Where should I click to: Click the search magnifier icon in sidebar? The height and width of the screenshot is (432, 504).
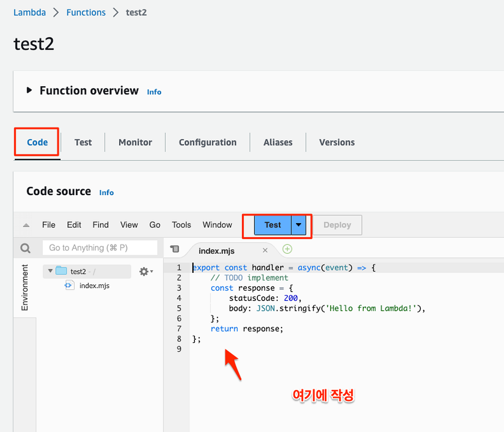point(26,248)
